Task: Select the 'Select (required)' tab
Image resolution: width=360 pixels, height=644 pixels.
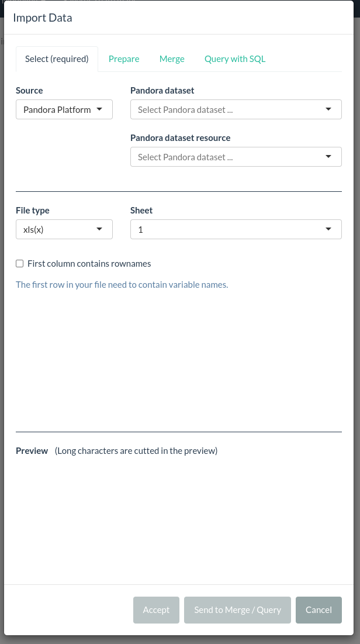Action: coord(57,58)
